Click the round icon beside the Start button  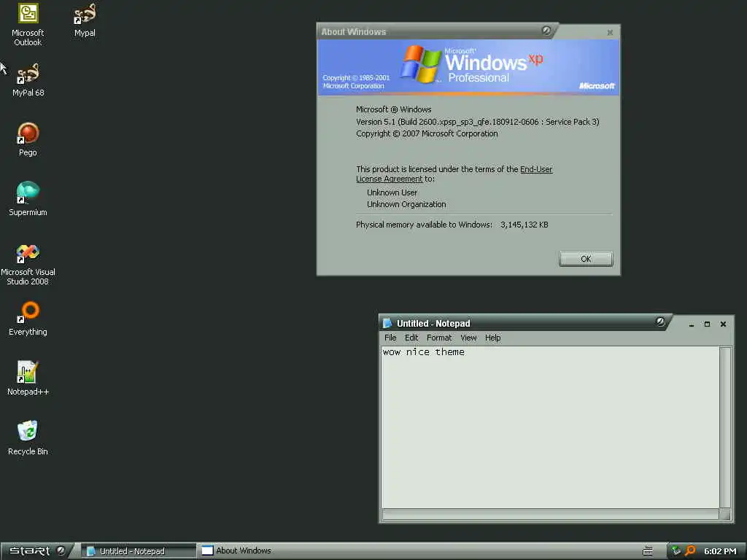[61, 551]
